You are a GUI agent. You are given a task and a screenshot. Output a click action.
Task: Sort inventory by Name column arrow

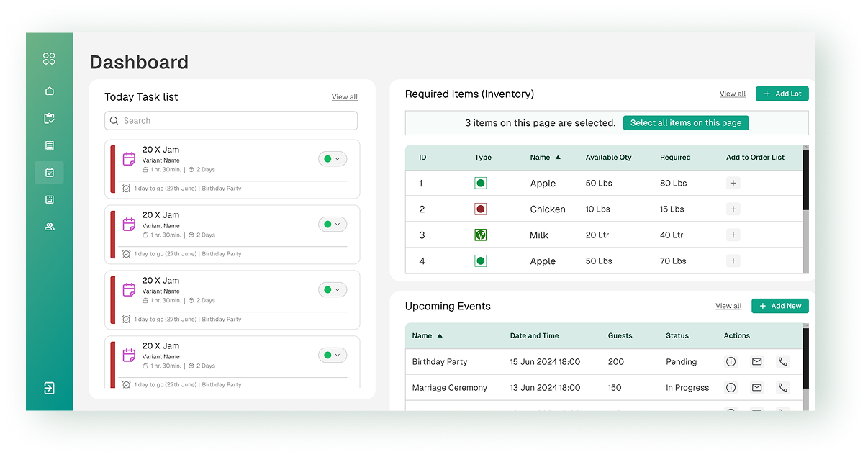click(x=558, y=158)
